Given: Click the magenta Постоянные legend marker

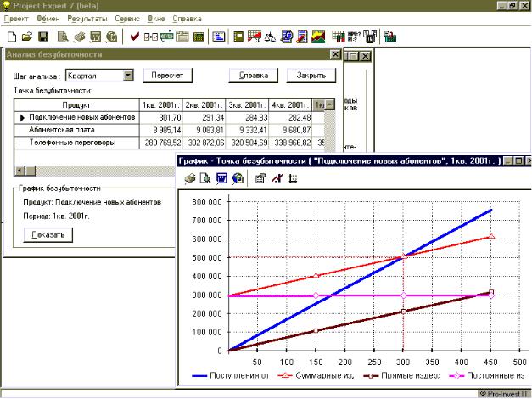Looking at the screenshot, I should (x=456, y=376).
